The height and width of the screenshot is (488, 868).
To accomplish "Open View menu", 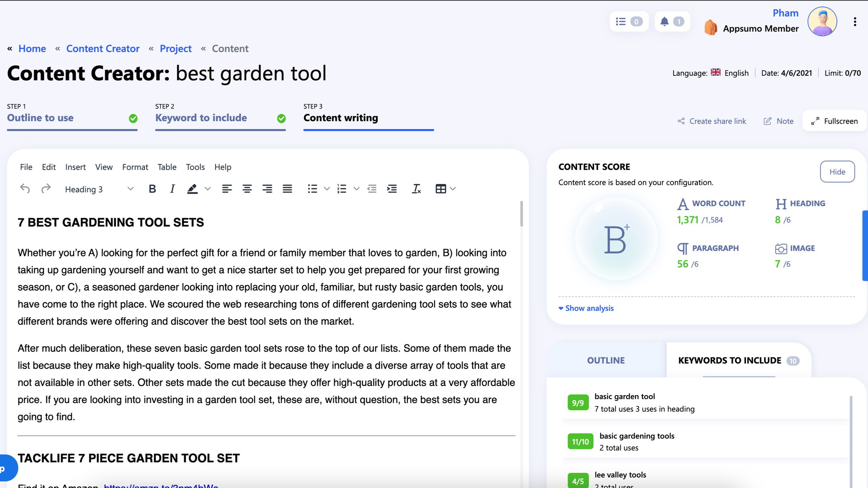I will pyautogui.click(x=104, y=167).
